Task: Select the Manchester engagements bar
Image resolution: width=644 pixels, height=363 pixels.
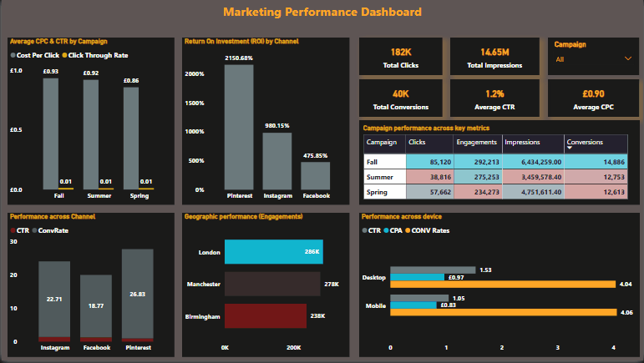Action: 272,284
